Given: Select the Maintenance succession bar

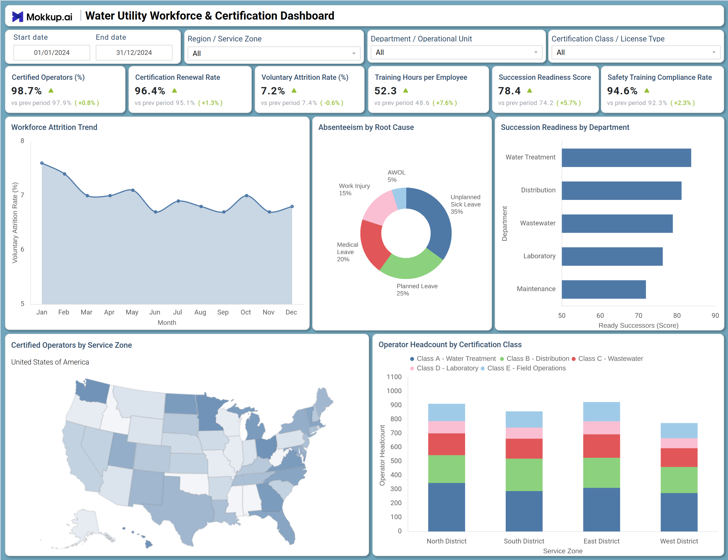Looking at the screenshot, I should pos(604,289).
